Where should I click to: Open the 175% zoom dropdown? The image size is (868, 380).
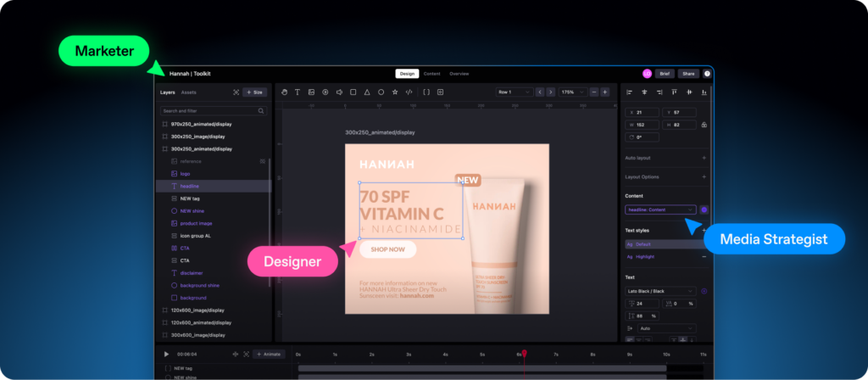click(x=572, y=92)
